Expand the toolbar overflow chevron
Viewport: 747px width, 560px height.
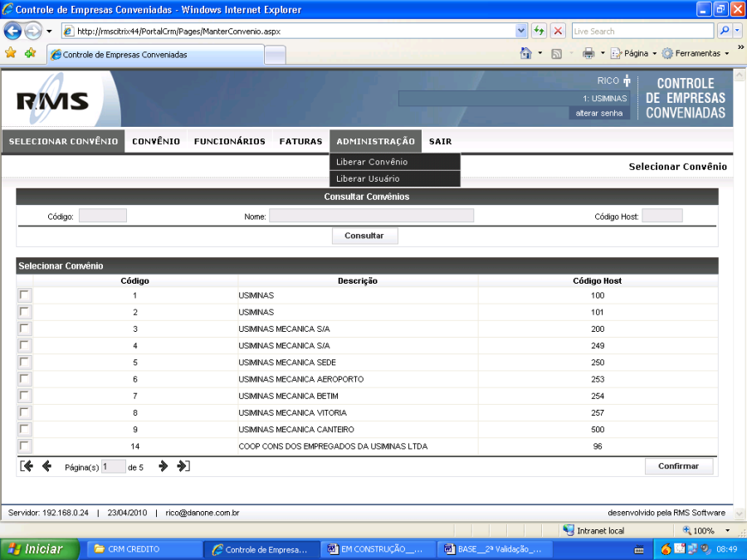click(x=740, y=47)
